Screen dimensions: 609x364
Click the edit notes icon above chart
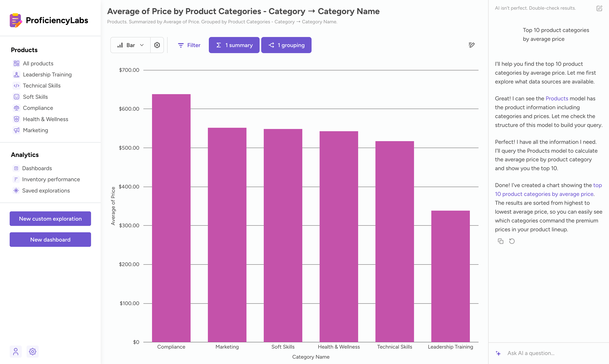(x=471, y=45)
